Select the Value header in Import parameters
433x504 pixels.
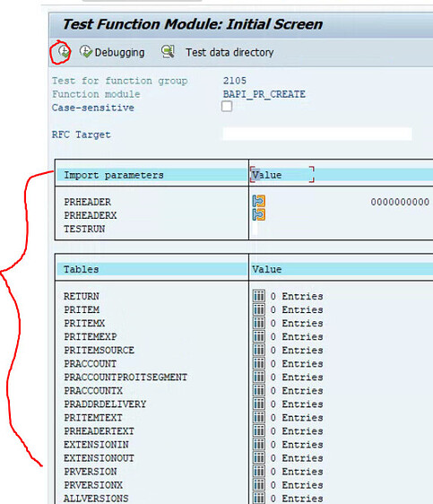click(266, 175)
